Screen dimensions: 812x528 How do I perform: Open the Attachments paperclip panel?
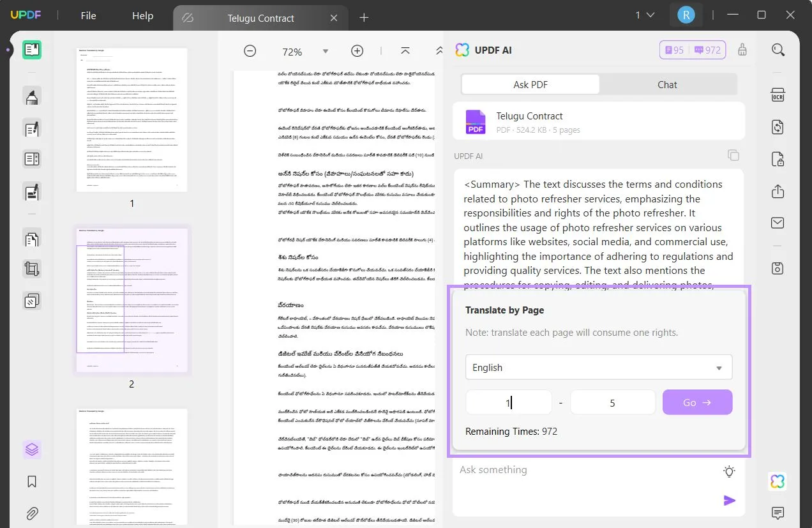pyautogui.click(x=32, y=513)
